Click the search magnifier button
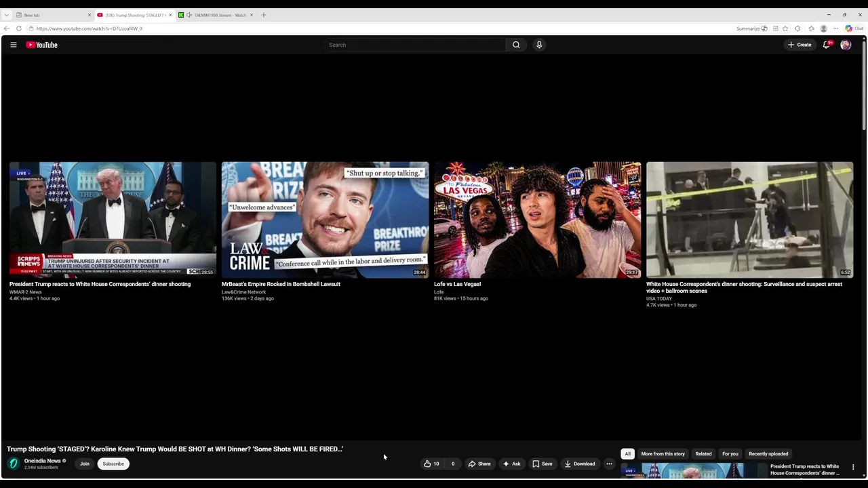The width and height of the screenshot is (868, 488). point(516,45)
